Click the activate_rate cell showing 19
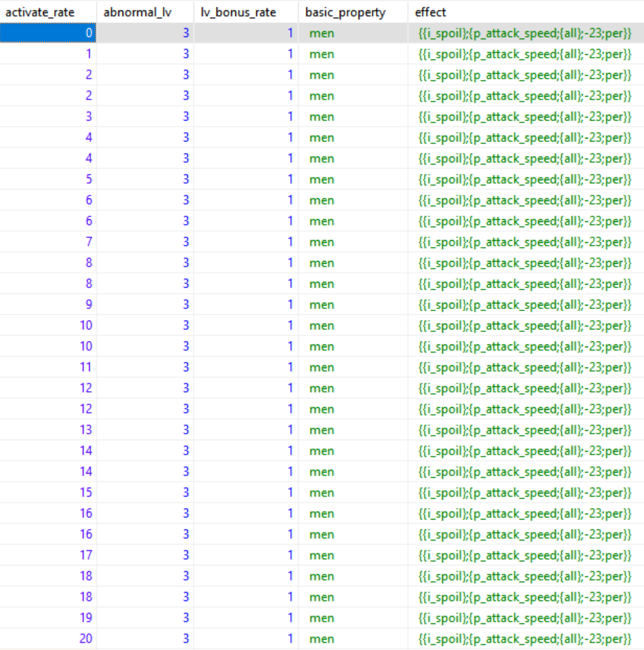Image resolution: width=644 pixels, height=650 pixels. coord(48,617)
